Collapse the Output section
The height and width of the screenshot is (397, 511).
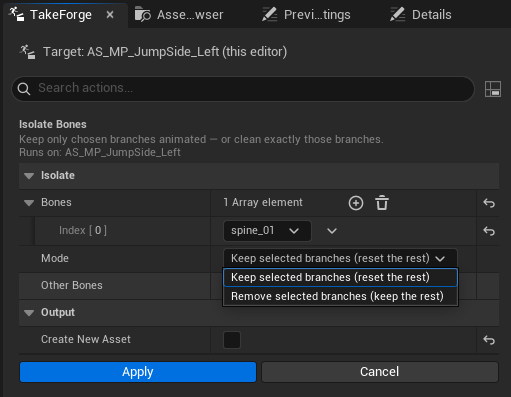[x=29, y=313]
